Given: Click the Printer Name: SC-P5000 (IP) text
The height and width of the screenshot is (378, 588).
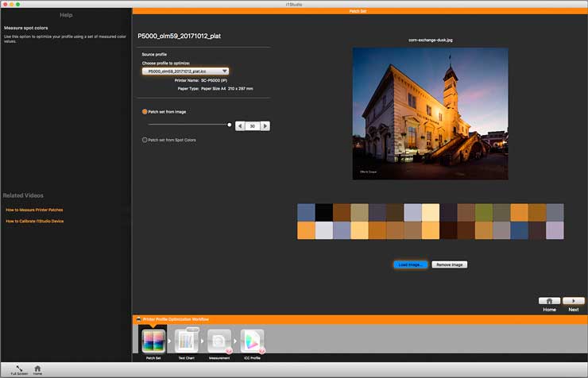Looking at the screenshot, I should point(200,80).
